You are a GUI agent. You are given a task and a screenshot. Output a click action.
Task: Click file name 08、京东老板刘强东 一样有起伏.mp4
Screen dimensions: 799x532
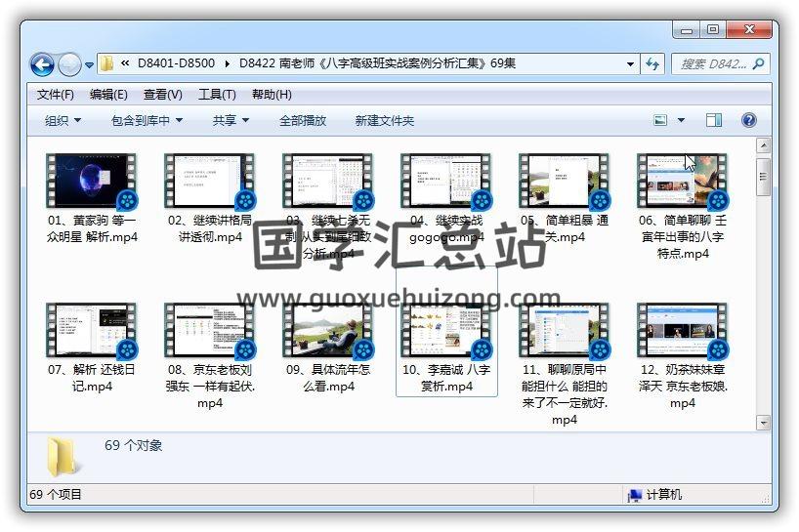[210, 386]
